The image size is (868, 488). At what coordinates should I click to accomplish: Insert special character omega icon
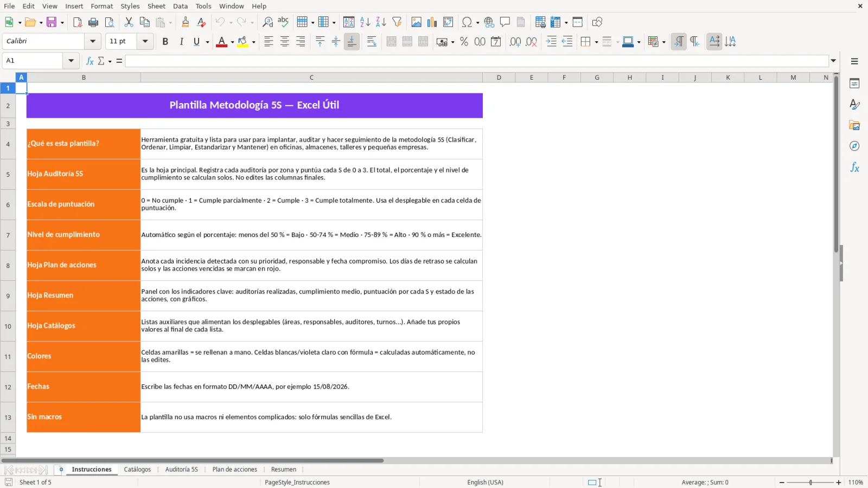point(467,22)
